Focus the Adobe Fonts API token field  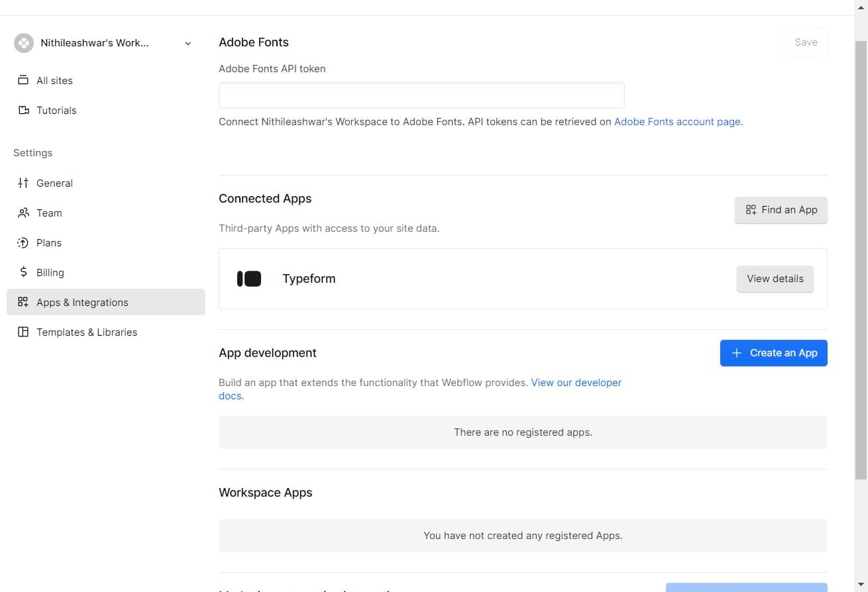coord(421,95)
